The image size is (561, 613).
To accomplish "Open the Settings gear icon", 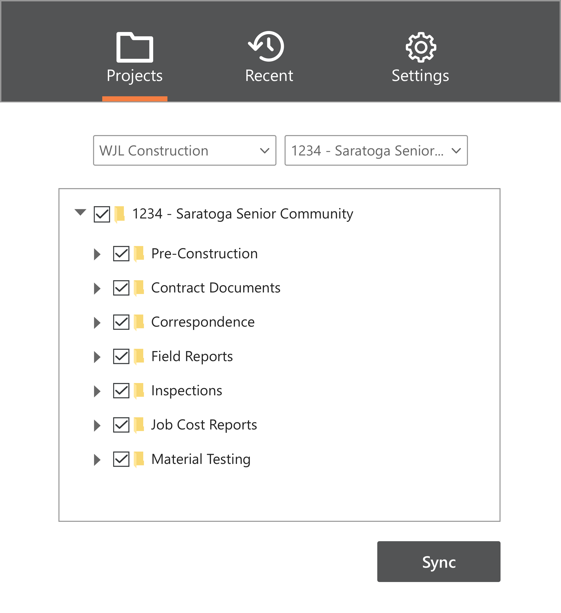I will 421,47.
